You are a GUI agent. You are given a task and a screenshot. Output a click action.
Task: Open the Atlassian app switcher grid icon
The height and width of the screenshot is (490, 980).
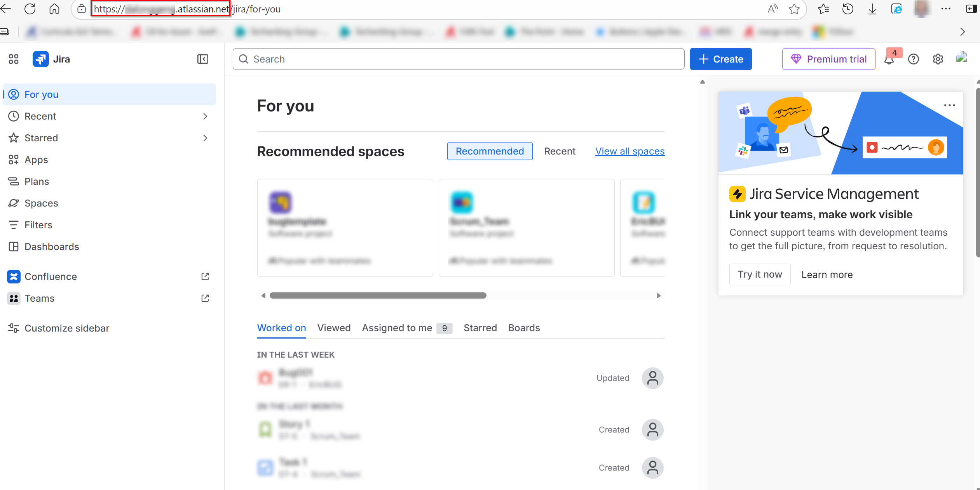(13, 59)
